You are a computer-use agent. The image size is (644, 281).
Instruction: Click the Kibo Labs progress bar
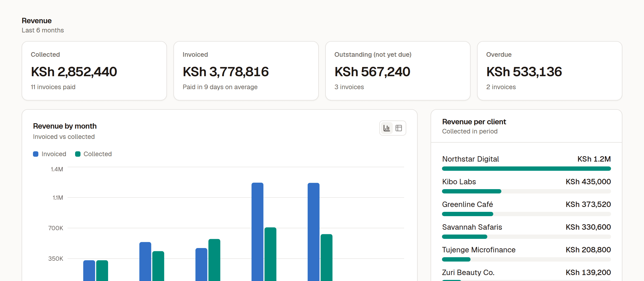click(x=526, y=191)
